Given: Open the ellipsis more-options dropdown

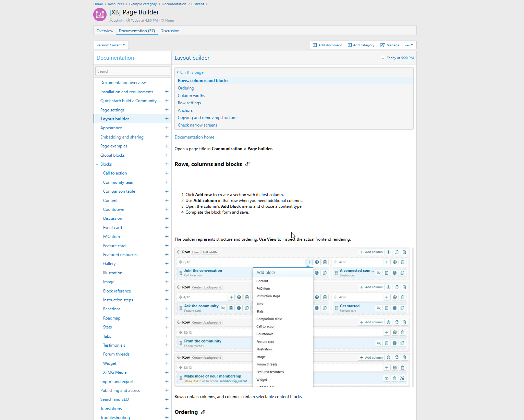Looking at the screenshot, I should pos(409,45).
